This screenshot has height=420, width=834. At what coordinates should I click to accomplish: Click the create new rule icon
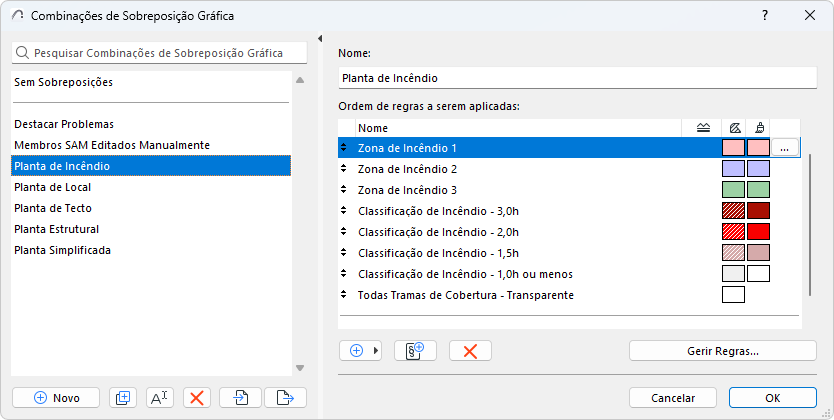[415, 351]
